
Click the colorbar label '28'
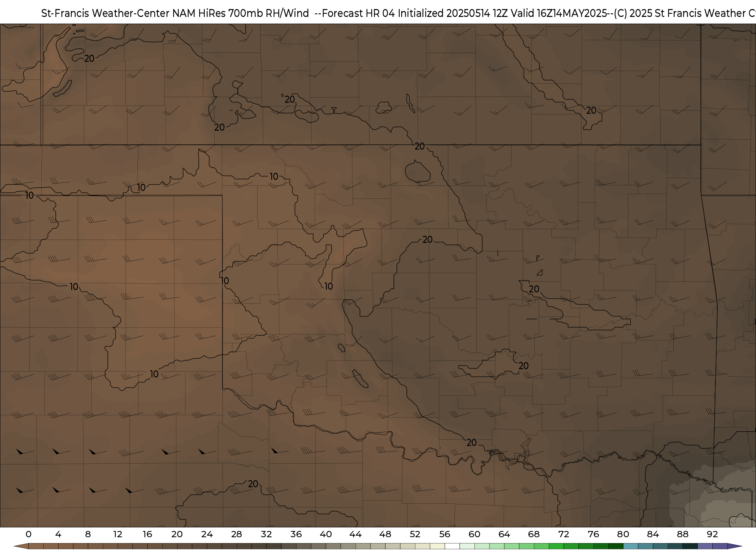(x=237, y=534)
